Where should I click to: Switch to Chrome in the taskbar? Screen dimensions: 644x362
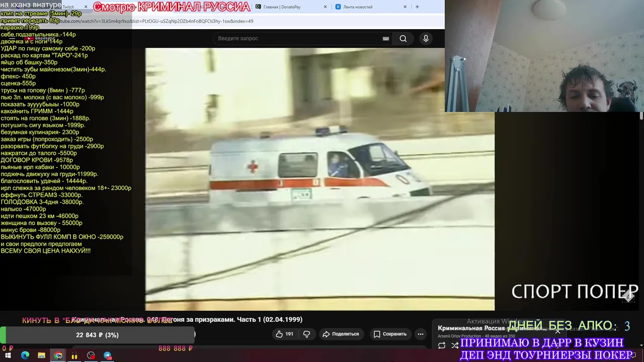click(x=58, y=355)
